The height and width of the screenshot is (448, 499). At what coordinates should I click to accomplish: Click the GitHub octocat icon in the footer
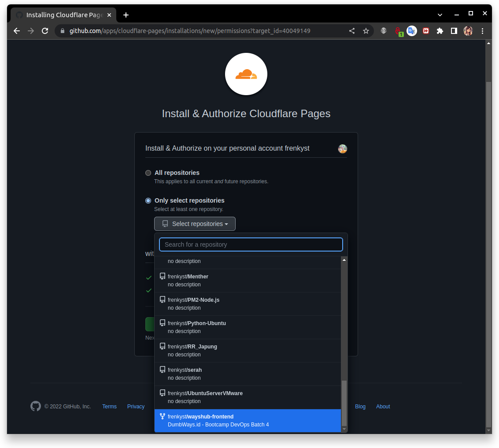tap(36, 406)
